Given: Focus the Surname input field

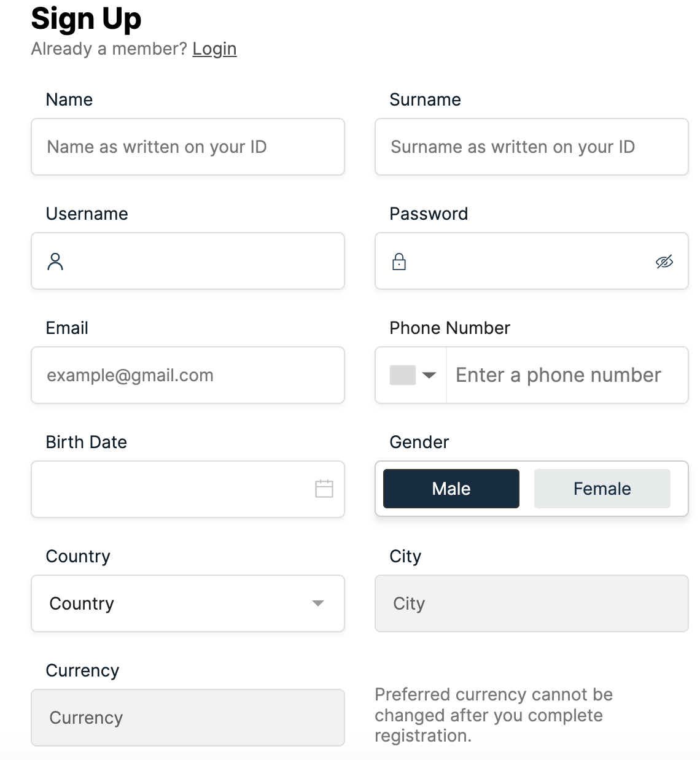Looking at the screenshot, I should pos(531,147).
